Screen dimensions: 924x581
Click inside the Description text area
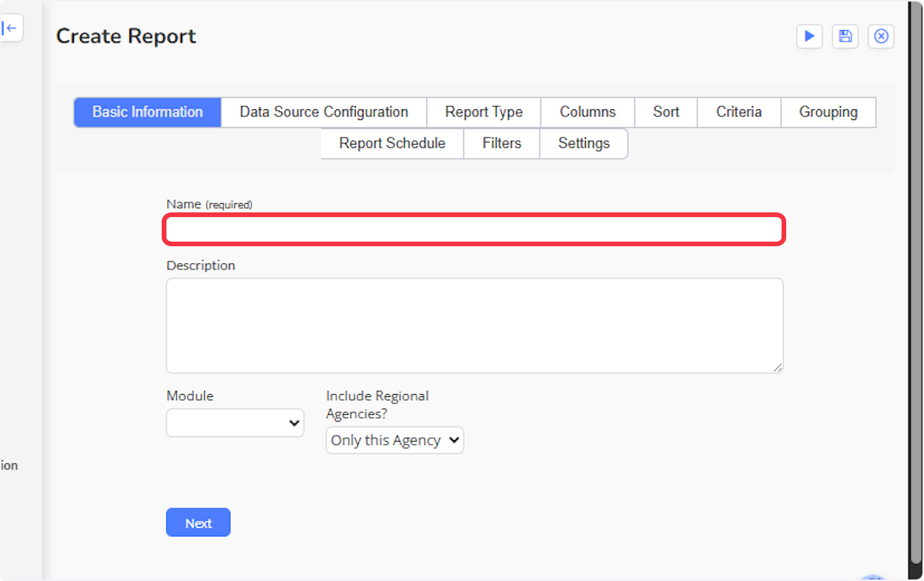click(475, 326)
